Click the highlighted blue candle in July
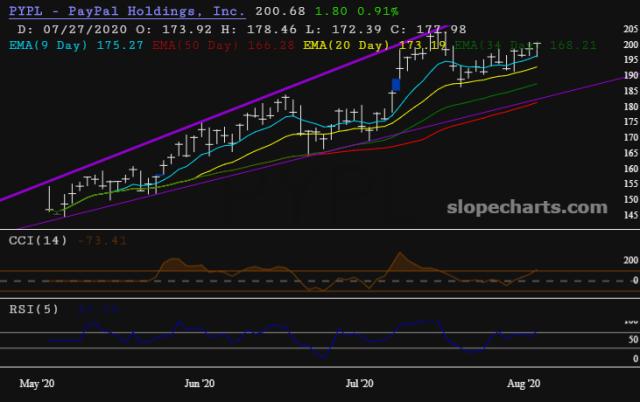640x402 pixels. pos(396,85)
